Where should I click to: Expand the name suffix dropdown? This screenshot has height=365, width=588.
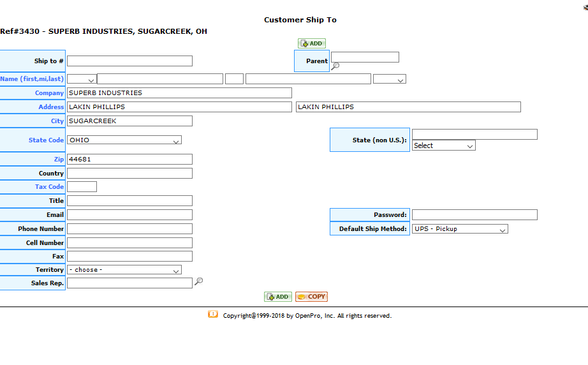[389, 79]
